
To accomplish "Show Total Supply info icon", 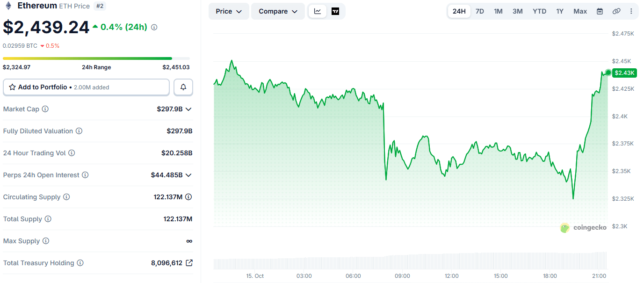I will click(48, 219).
